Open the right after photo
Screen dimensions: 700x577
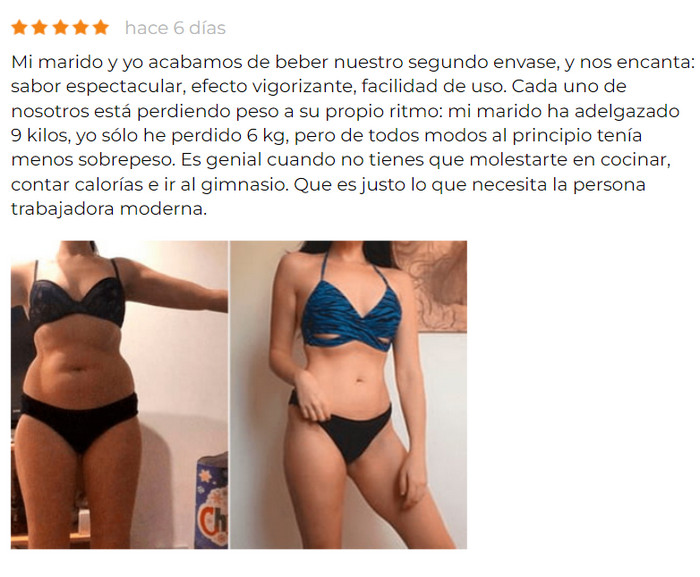pos(349,395)
